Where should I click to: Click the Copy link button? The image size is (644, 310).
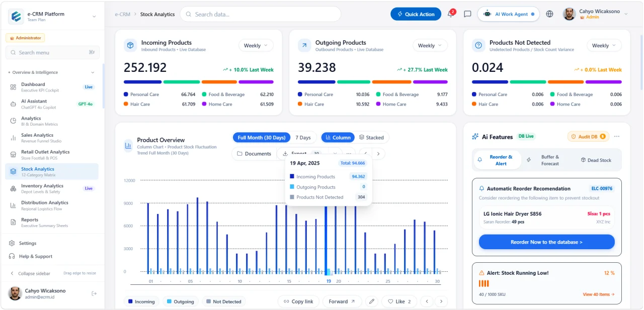pos(298,301)
